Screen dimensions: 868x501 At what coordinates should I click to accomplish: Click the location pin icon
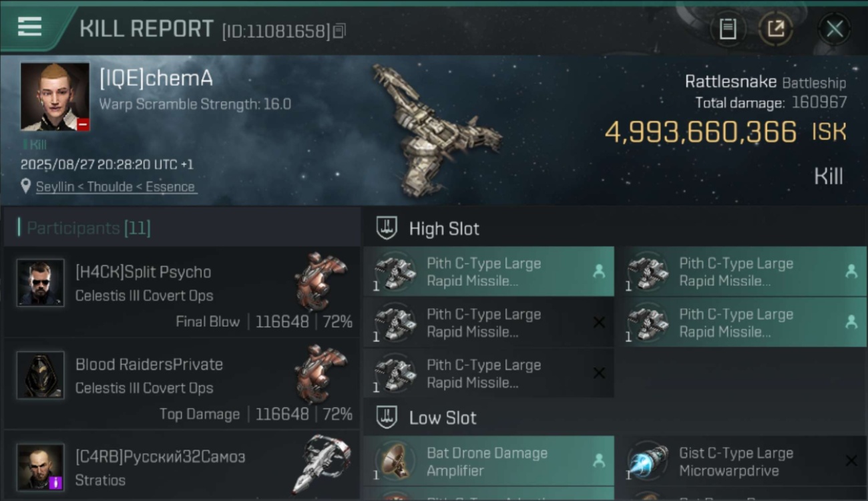26,186
